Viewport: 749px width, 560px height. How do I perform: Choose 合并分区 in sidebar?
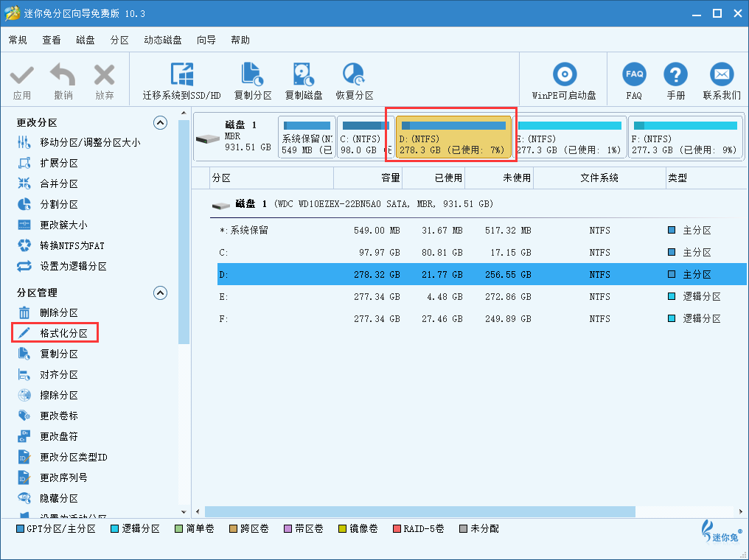[x=48, y=183]
